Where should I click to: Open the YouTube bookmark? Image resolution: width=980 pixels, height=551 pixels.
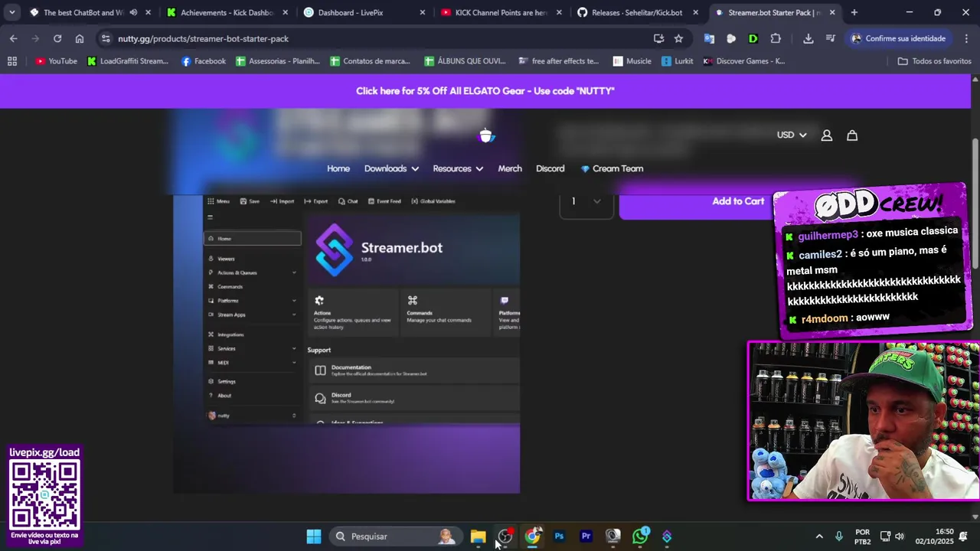56,61
